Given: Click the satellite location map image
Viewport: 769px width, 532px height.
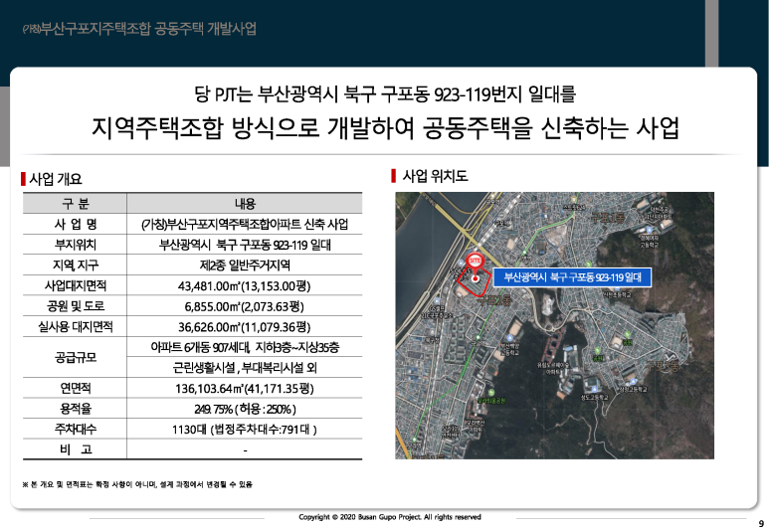Looking at the screenshot, I should point(555,325).
